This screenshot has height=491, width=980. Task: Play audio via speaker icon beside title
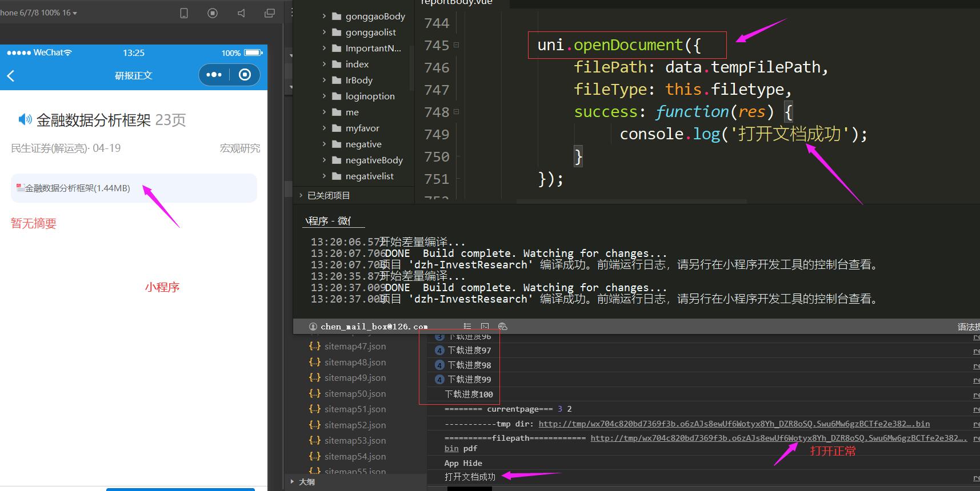click(25, 119)
